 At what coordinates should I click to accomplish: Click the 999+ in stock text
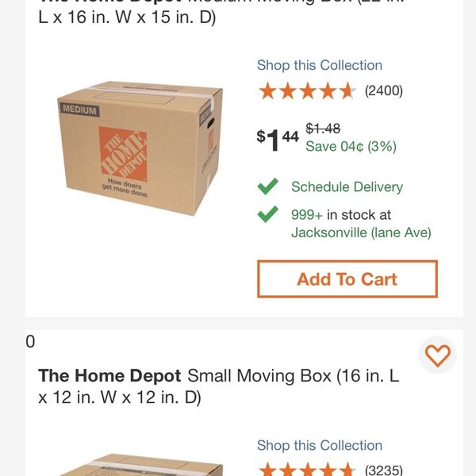point(341,215)
